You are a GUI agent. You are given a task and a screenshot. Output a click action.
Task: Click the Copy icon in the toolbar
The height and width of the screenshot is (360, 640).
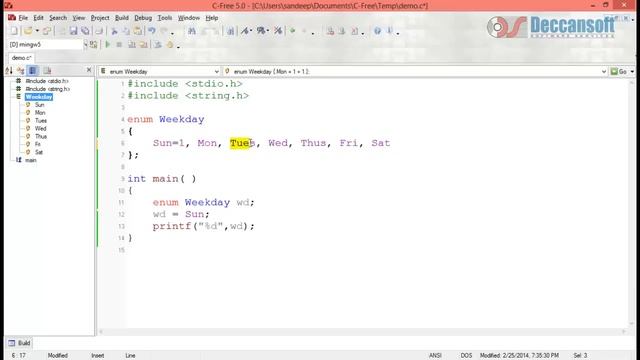pyautogui.click(x=126, y=31)
